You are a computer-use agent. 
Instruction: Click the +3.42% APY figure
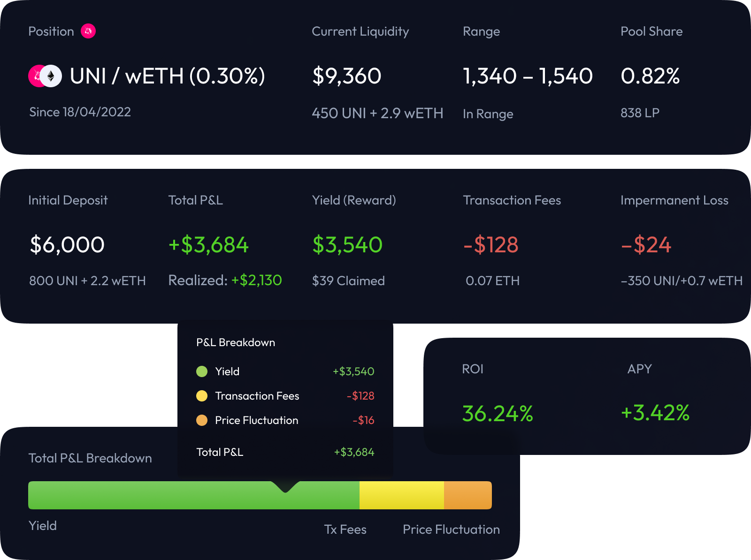(x=655, y=413)
